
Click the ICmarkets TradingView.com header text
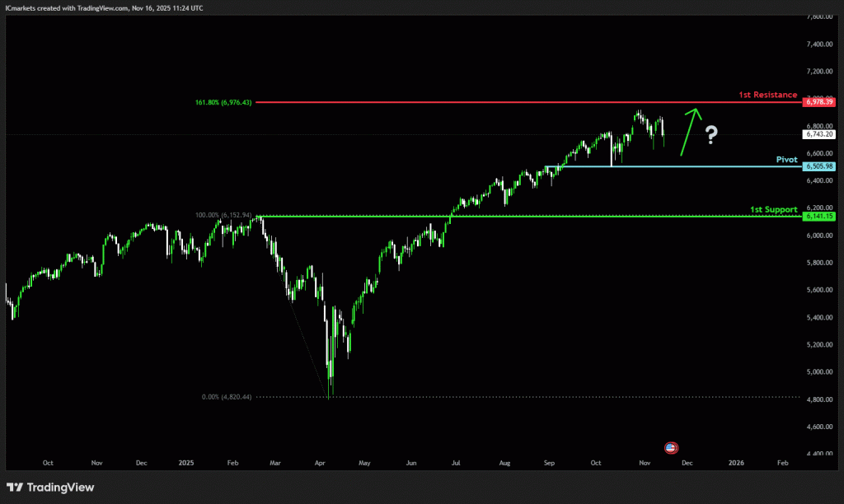click(104, 7)
